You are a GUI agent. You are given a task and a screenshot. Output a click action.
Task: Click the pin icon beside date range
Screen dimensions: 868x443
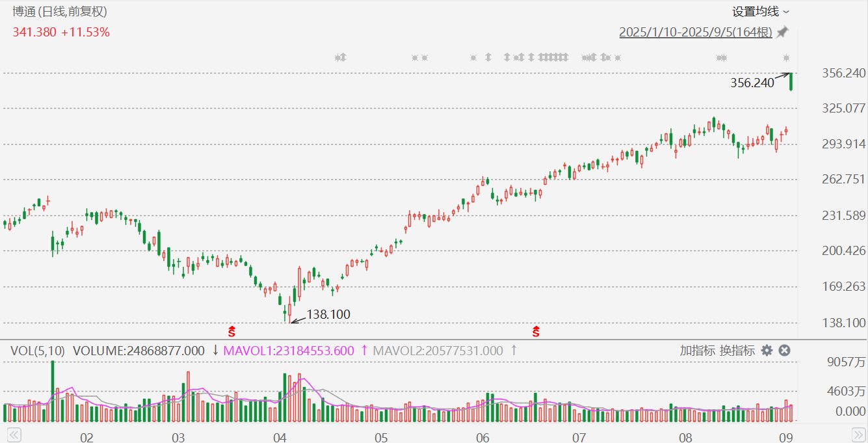tap(782, 32)
